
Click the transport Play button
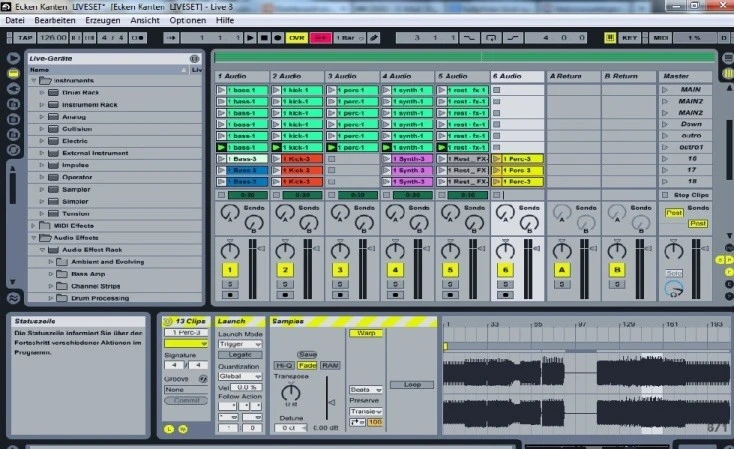[251, 38]
